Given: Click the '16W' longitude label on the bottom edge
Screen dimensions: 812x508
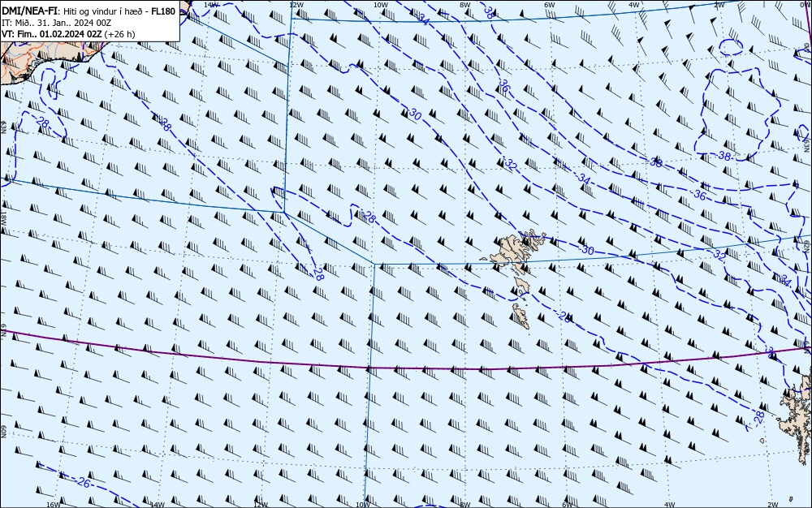Looking at the screenshot, I should (54, 505).
